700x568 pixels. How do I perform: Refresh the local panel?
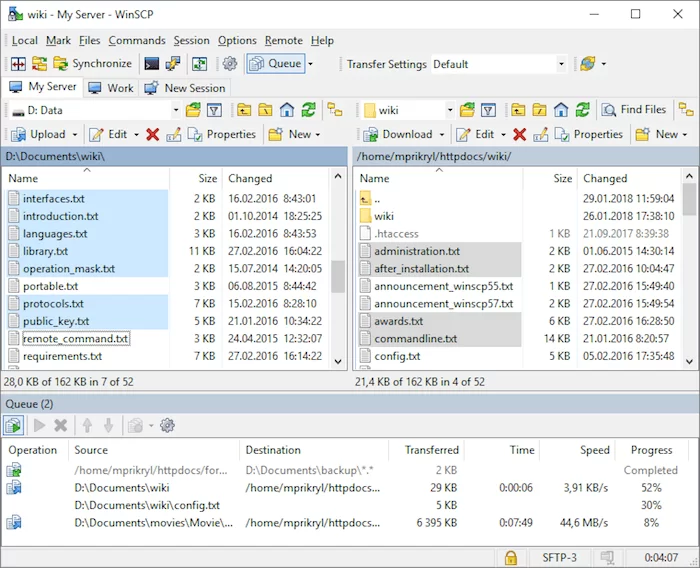[308, 110]
